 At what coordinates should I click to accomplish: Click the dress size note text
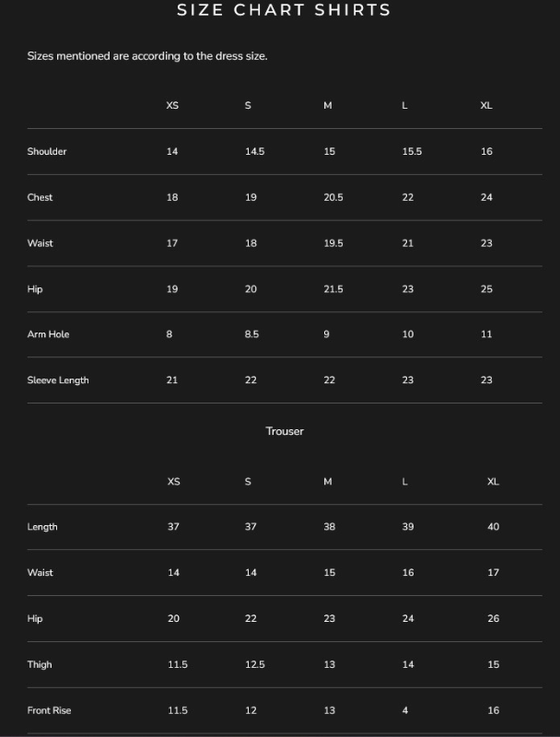(147, 56)
